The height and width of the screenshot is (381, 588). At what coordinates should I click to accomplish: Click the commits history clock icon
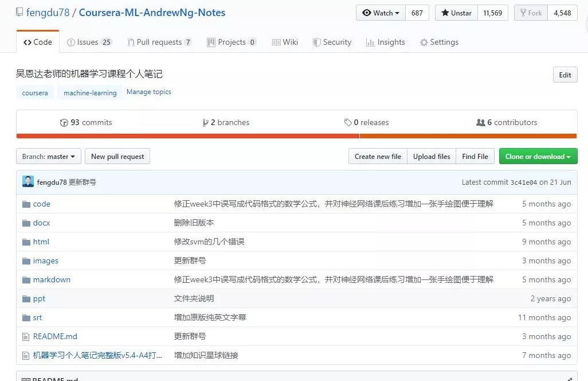click(64, 123)
